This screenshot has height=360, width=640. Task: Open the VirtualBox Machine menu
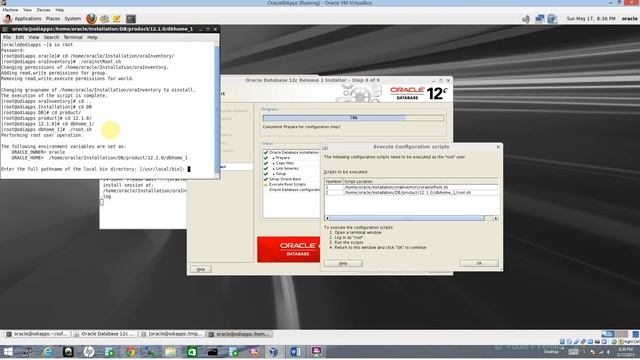(x=10, y=10)
